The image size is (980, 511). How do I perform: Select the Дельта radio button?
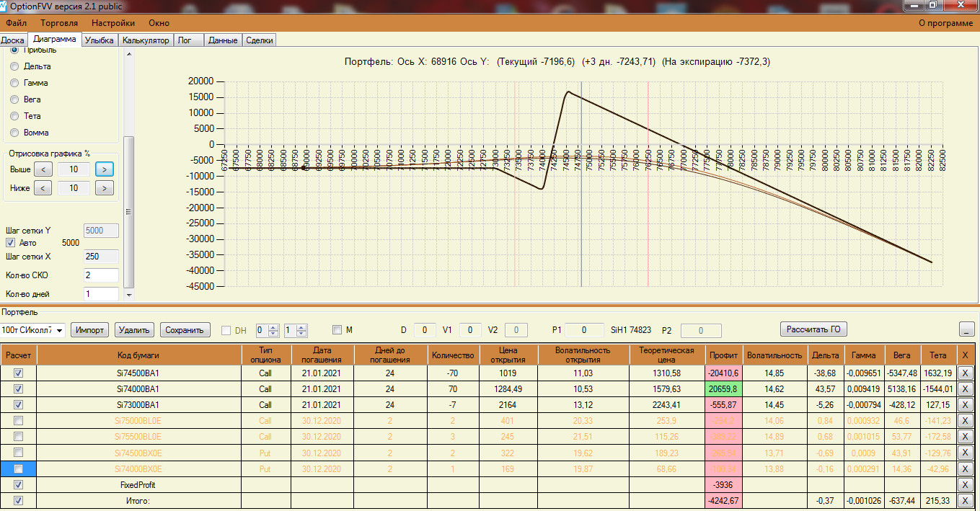pos(14,66)
